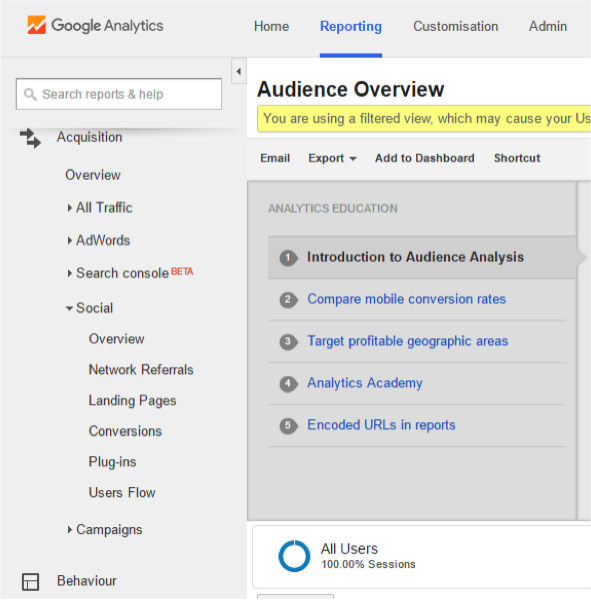Click the Google Analytics logo icon

point(37,25)
